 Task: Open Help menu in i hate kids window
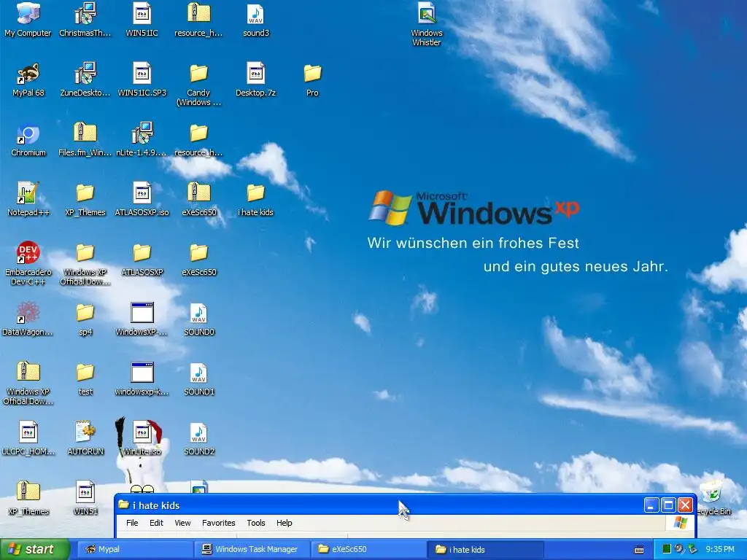[285, 523]
